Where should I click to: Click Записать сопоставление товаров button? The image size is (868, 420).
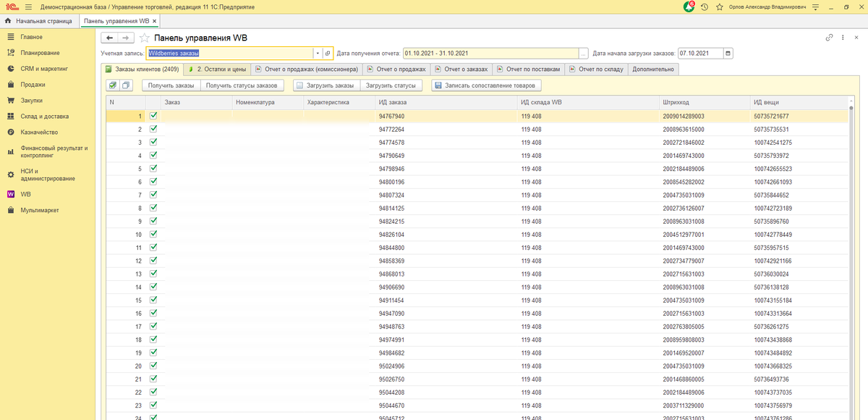(485, 85)
